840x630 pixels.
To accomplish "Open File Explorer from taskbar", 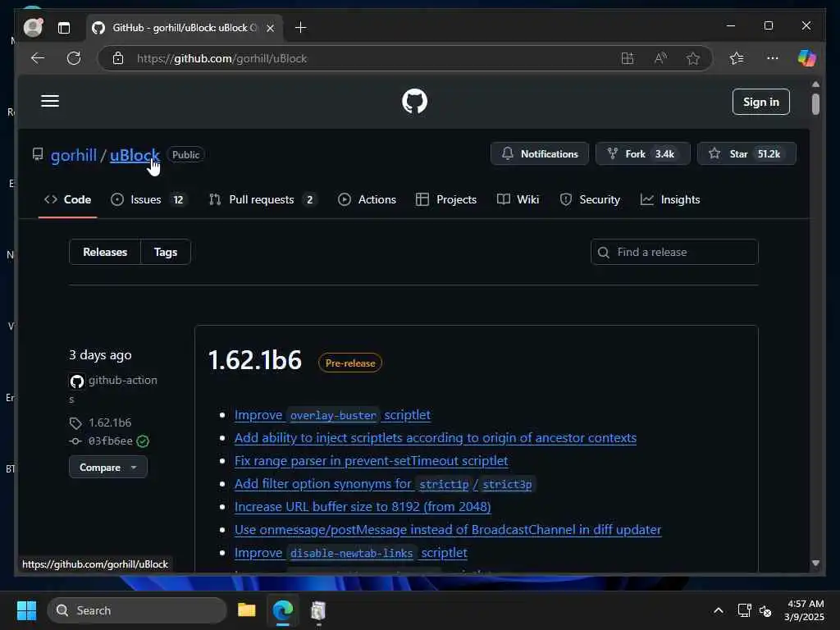I will pos(246,610).
